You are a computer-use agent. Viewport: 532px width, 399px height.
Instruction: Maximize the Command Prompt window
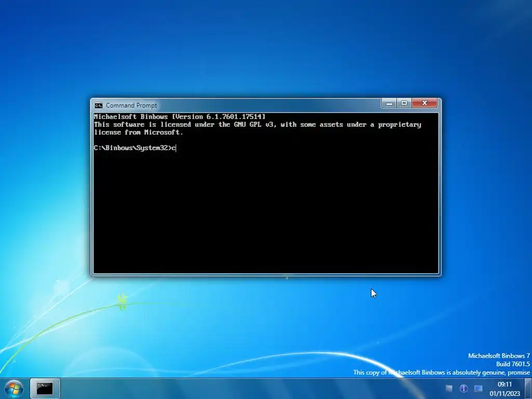[404, 103]
